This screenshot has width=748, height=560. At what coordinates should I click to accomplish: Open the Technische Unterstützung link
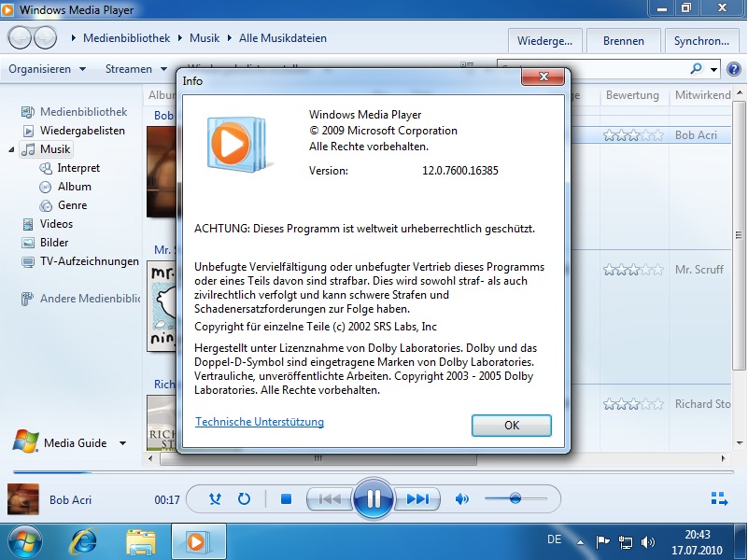click(260, 422)
